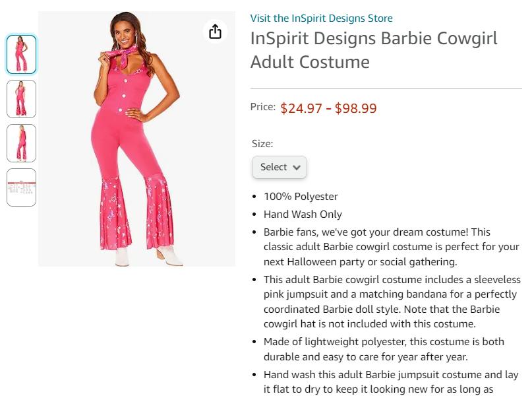
Task: Open the Size Select dropdown
Action: click(280, 167)
